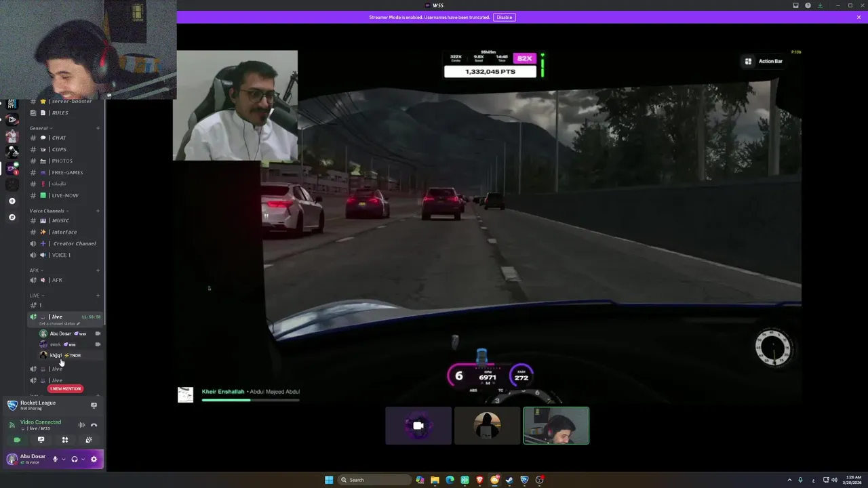Open User Settings gear
This screenshot has width=868, height=488.
94,459
